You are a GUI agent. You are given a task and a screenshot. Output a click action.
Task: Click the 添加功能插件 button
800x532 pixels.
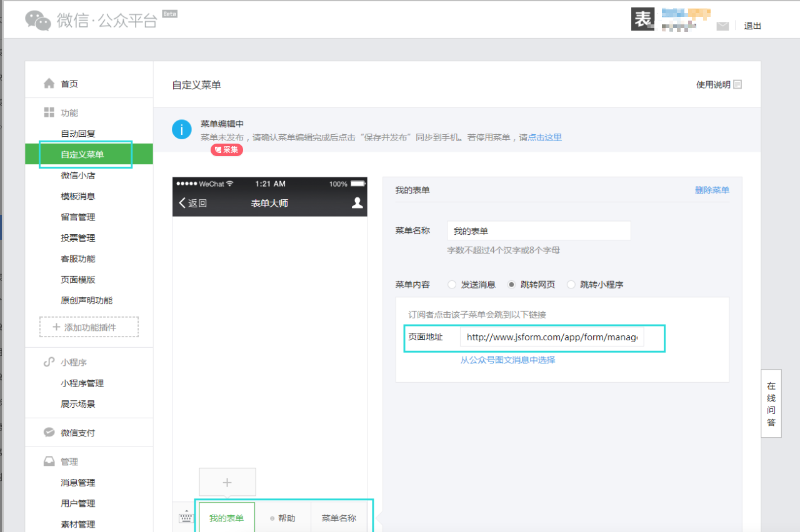click(89, 327)
